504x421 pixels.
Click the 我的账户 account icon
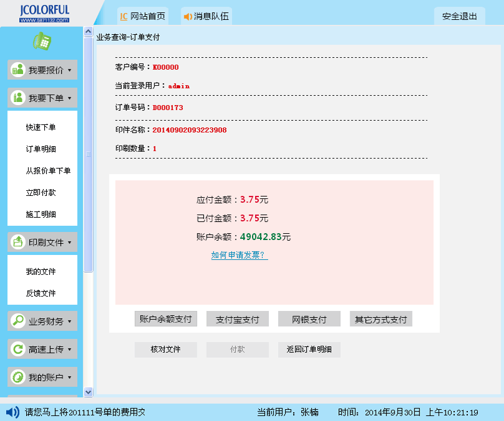(x=18, y=377)
